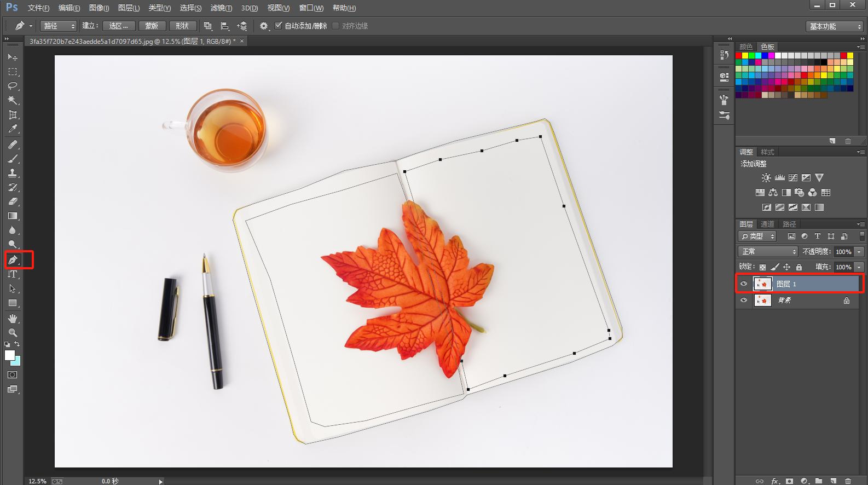Image resolution: width=868 pixels, height=485 pixels.
Task: Select the Rectangle shape tool
Action: tap(13, 303)
